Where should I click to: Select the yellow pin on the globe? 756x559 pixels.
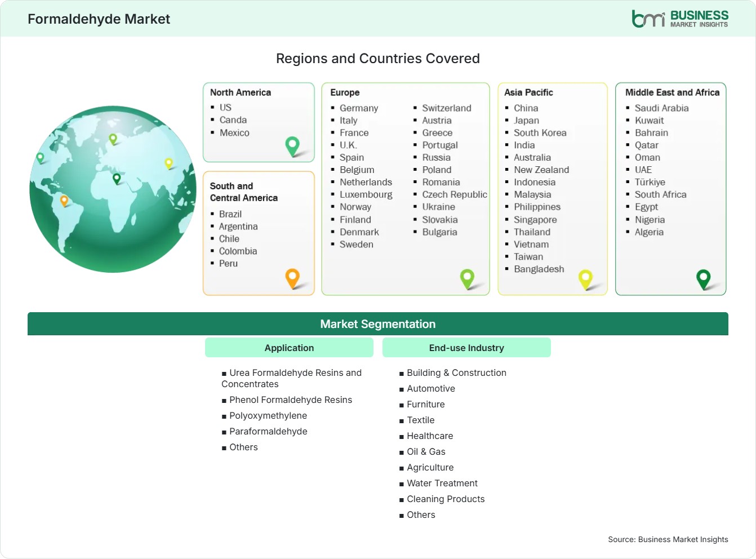168,163
